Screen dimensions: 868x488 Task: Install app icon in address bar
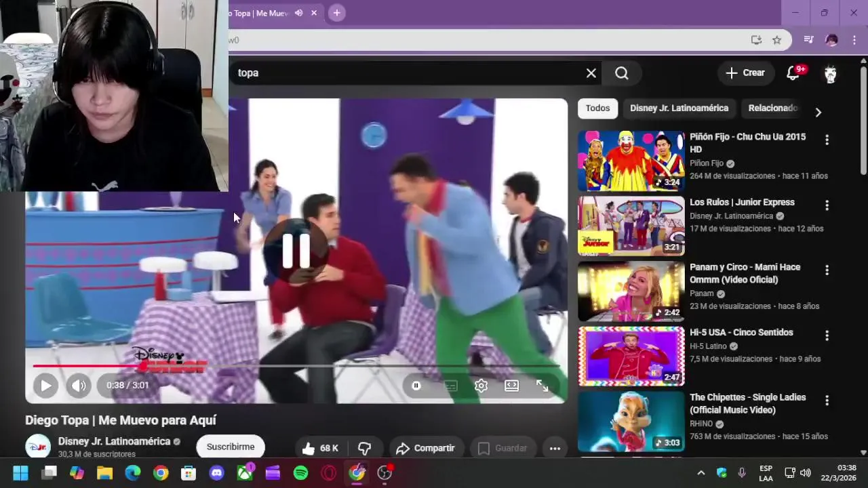[756, 40]
